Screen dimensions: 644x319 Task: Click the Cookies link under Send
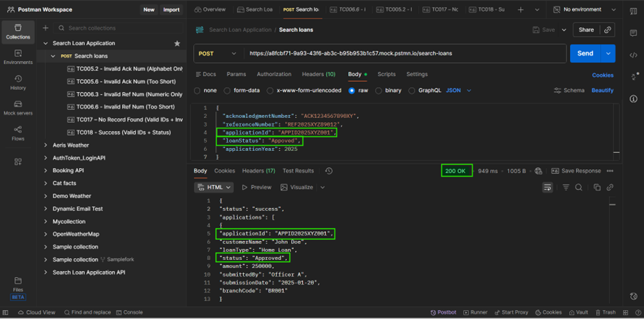(602, 75)
